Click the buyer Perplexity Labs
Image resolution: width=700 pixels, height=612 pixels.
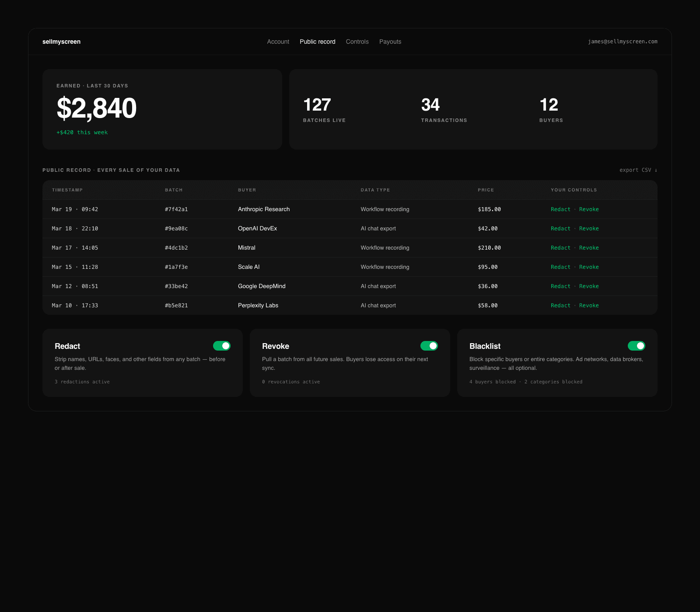(x=258, y=306)
